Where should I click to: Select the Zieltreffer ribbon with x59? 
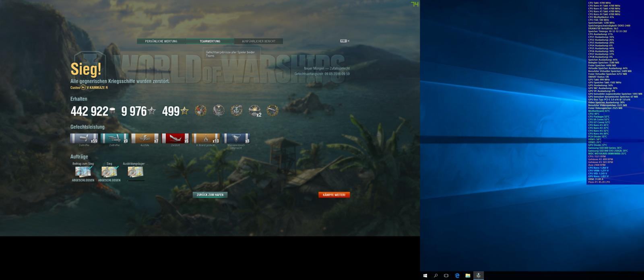(84, 138)
